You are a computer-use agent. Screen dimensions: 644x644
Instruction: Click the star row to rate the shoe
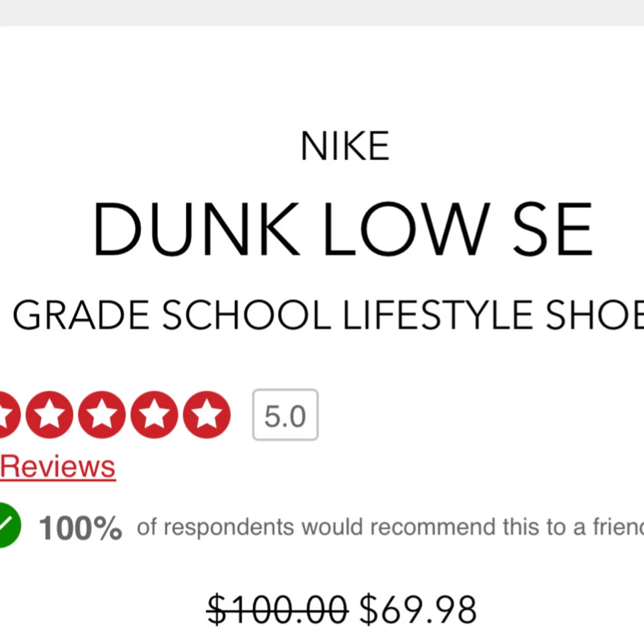pos(114,415)
